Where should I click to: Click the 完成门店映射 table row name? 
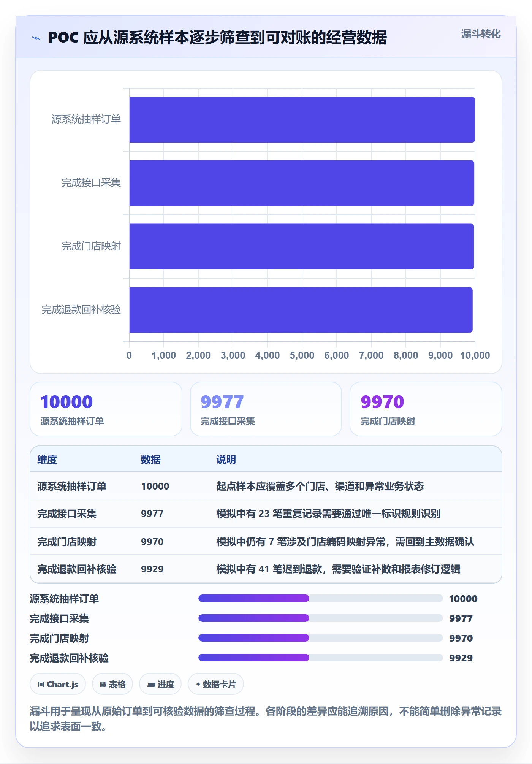pos(67,542)
